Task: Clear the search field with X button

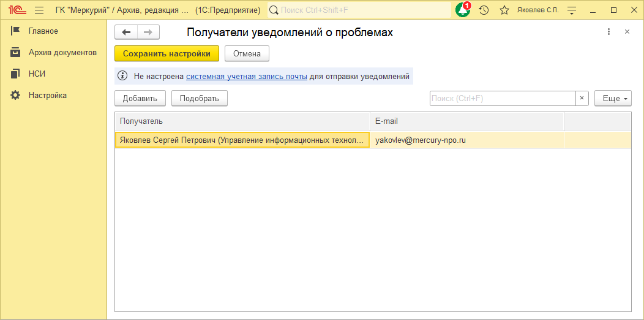Action: tap(582, 98)
